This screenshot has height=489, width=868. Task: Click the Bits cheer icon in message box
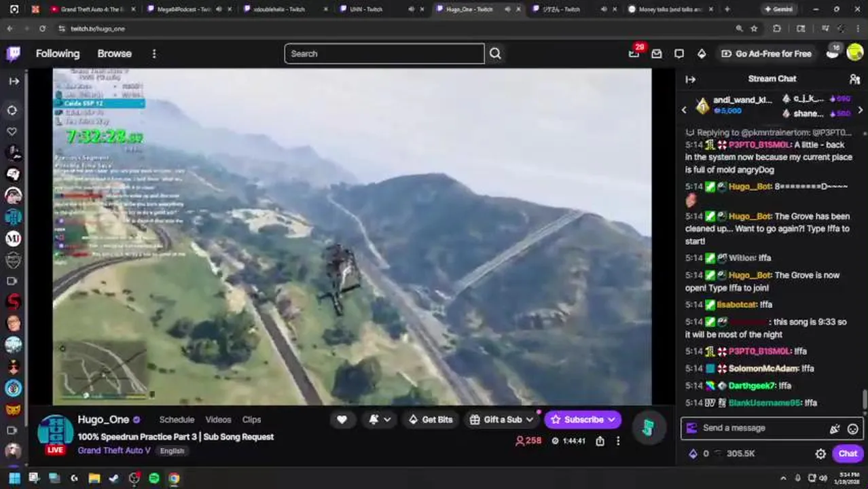pos(835,429)
